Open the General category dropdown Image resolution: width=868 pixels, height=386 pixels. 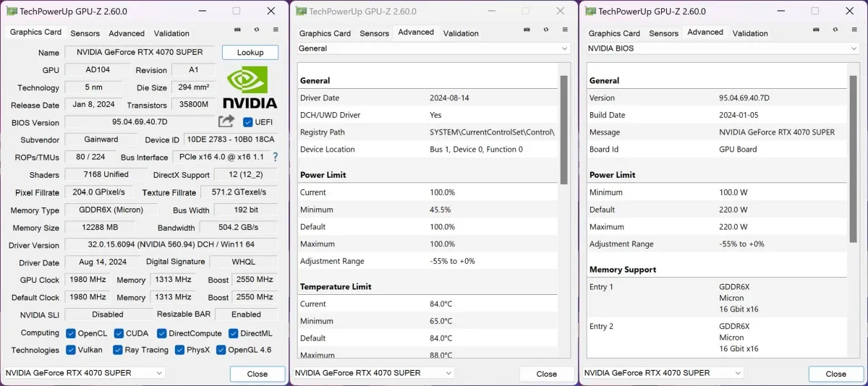coord(434,48)
